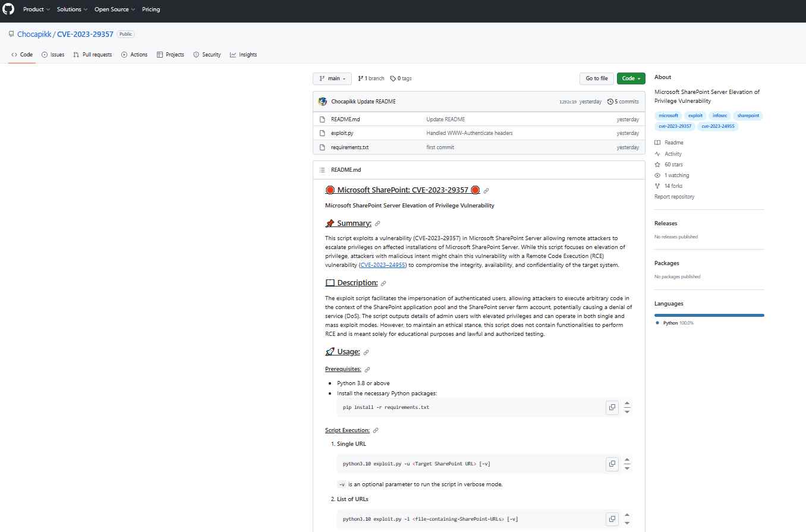
Task: Click the cve-2023-29357 topic tag
Action: [675, 126]
